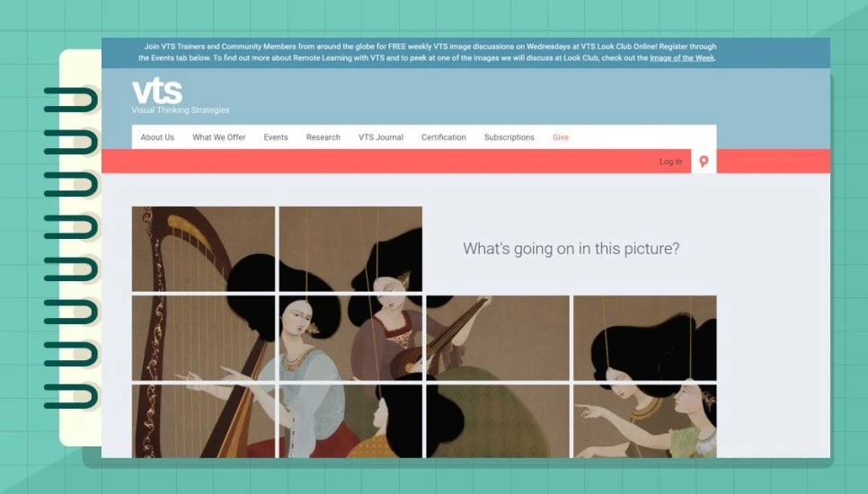The image size is (868, 494).
Task: Go to the Events page
Action: [276, 137]
